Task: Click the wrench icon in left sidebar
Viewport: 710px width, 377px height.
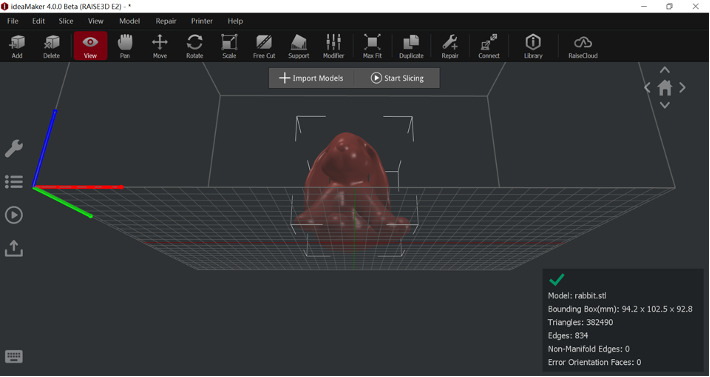Action: click(14, 148)
